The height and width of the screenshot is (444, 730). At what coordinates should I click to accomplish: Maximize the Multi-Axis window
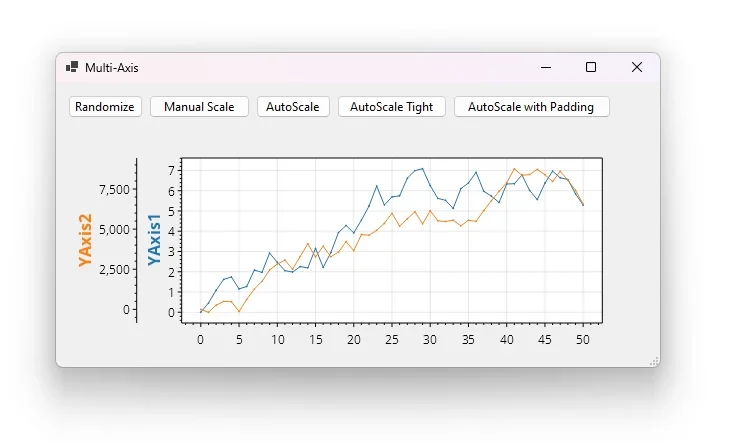(x=591, y=67)
